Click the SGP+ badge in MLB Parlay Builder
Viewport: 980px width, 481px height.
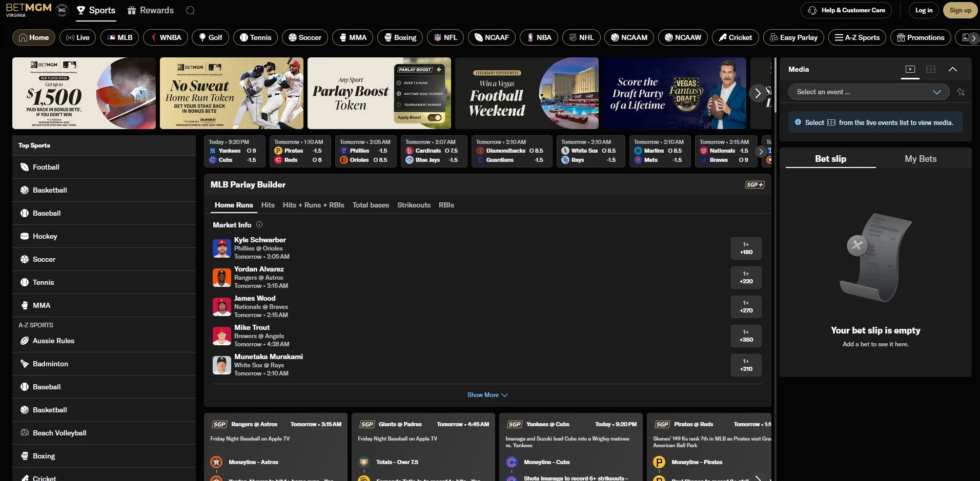click(x=754, y=184)
